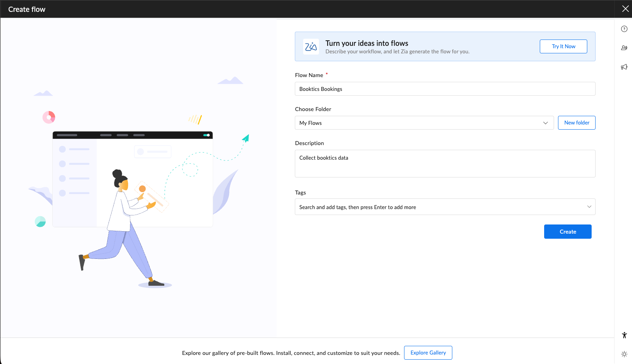Click the 'Description' label

tap(309, 143)
